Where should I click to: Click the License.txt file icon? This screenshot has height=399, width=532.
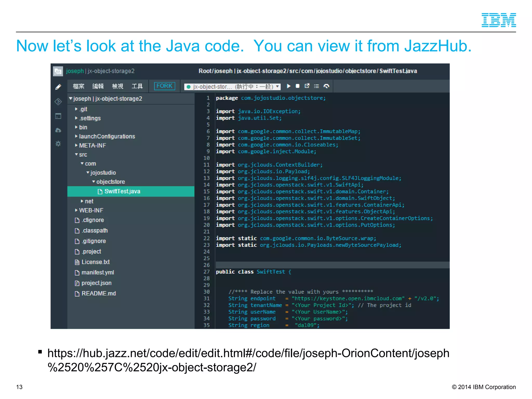pos(77,262)
